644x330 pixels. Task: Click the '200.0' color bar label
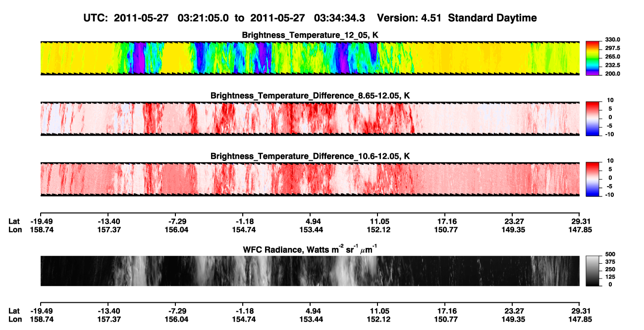pos(612,74)
